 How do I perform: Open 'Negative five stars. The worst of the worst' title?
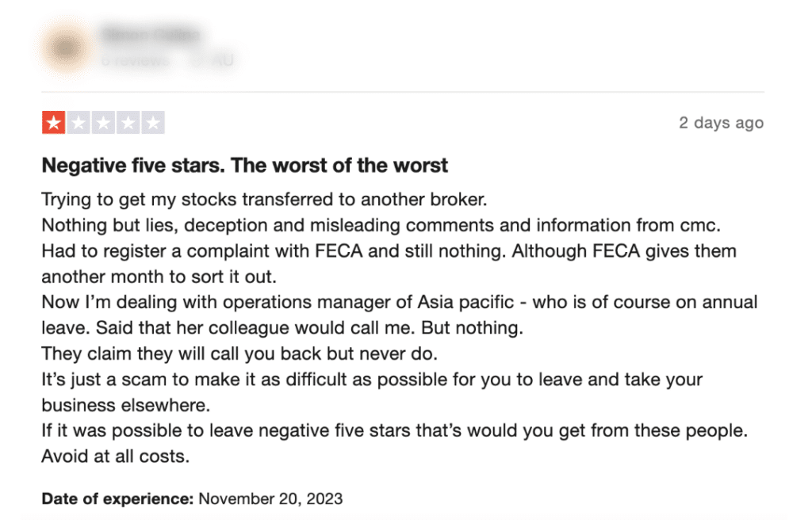click(x=244, y=165)
